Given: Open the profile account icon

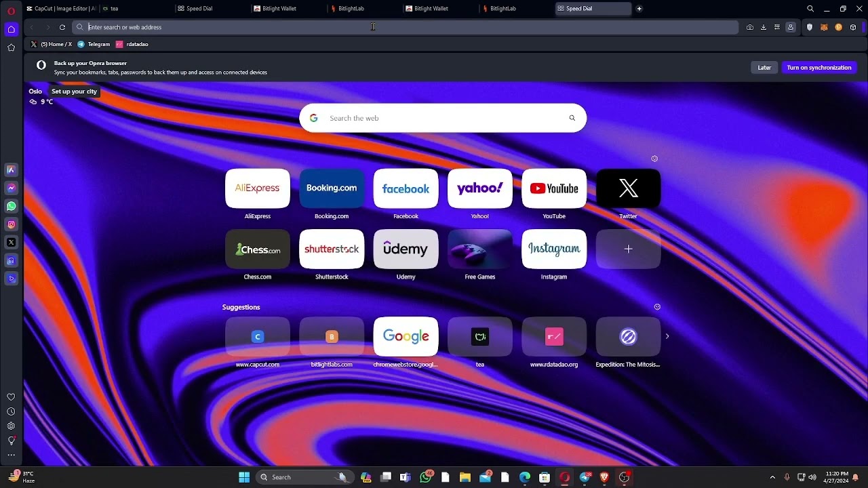Looking at the screenshot, I should coord(791,27).
